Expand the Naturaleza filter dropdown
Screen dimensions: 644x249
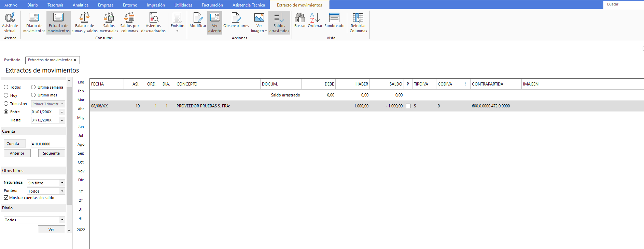pyautogui.click(x=62, y=183)
